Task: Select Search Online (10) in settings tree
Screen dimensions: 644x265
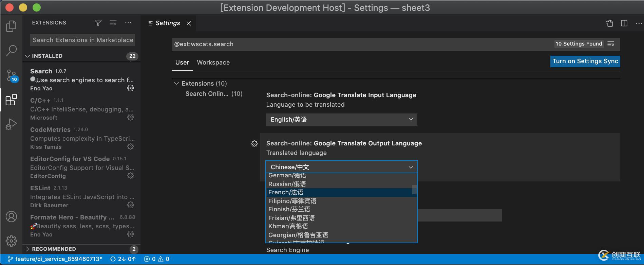Action: 214,94
